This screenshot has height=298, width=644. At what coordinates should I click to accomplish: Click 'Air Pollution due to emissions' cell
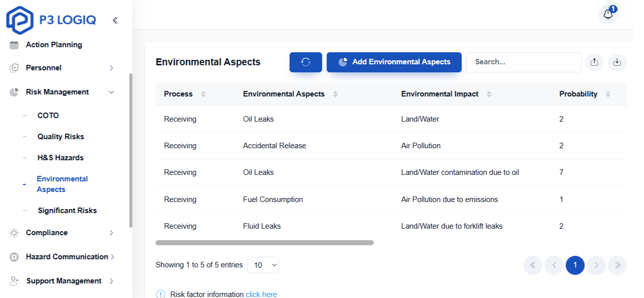point(450,200)
